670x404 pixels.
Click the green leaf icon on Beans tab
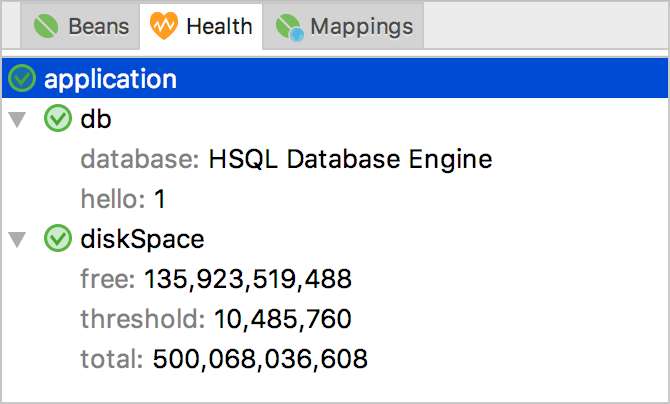coord(47,26)
